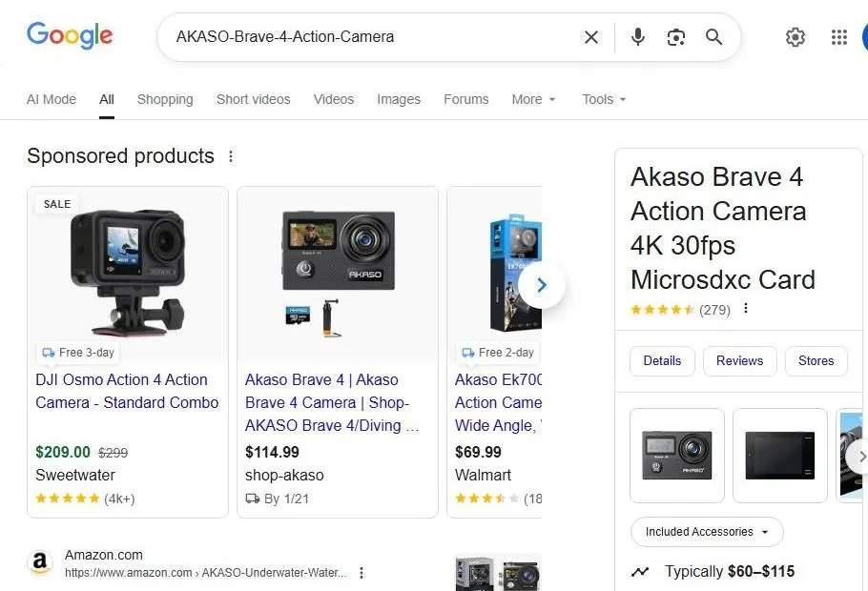
Task: Open the Amazon result preview image
Action: click(498, 573)
